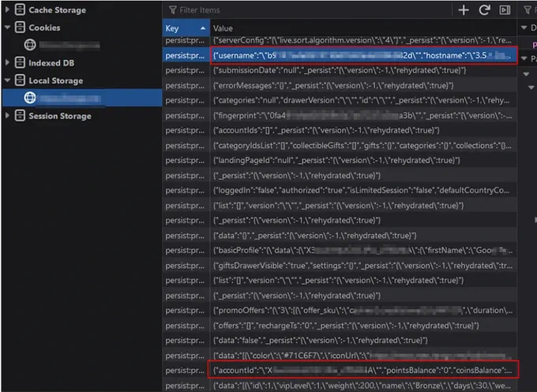Select the promoOffers value row
This screenshot has width=537, height=392.
[363, 310]
